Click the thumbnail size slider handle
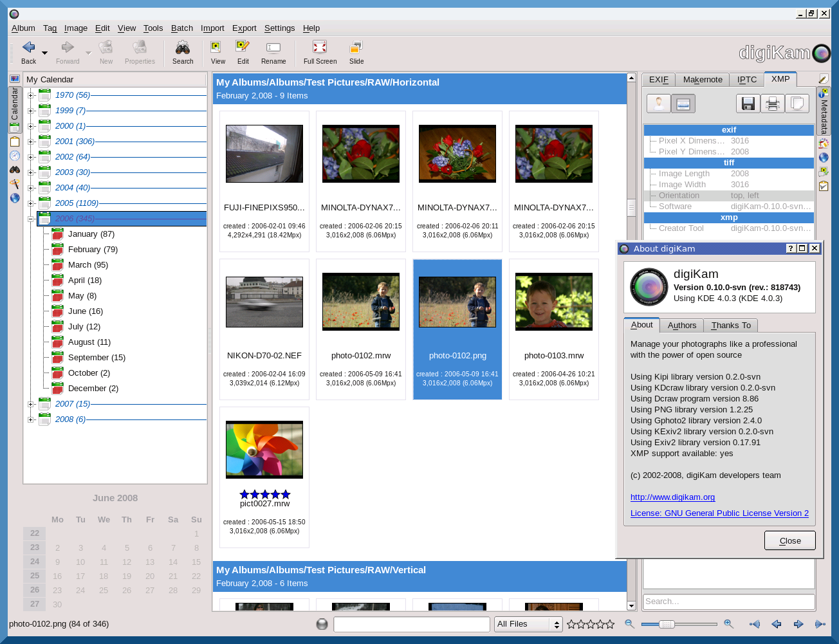The image size is (839, 644). pyautogui.click(x=667, y=624)
